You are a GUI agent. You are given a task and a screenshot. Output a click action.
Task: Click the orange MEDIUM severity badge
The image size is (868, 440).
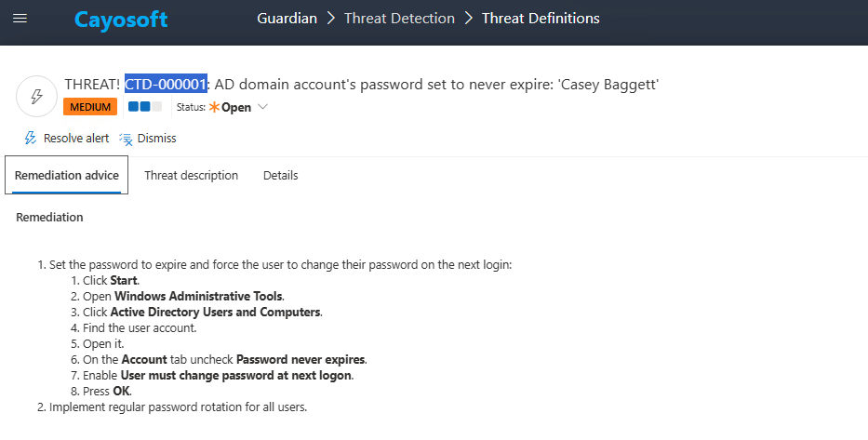click(90, 107)
